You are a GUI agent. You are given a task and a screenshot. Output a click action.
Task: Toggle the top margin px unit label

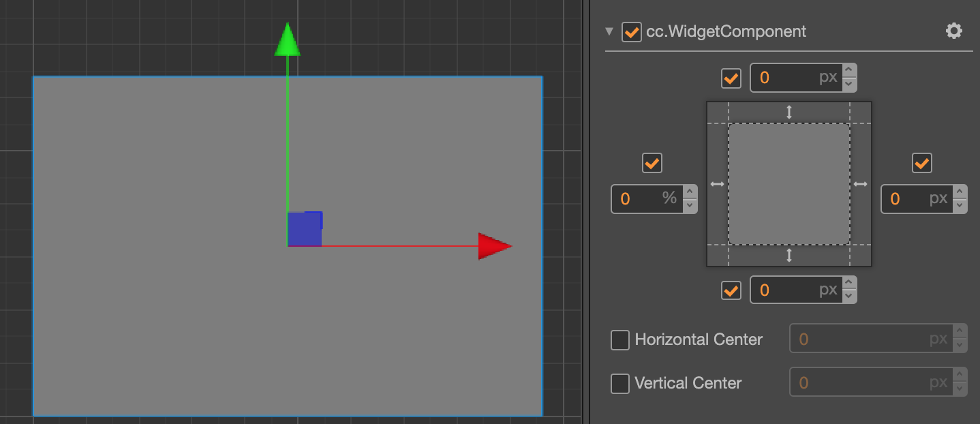point(828,78)
